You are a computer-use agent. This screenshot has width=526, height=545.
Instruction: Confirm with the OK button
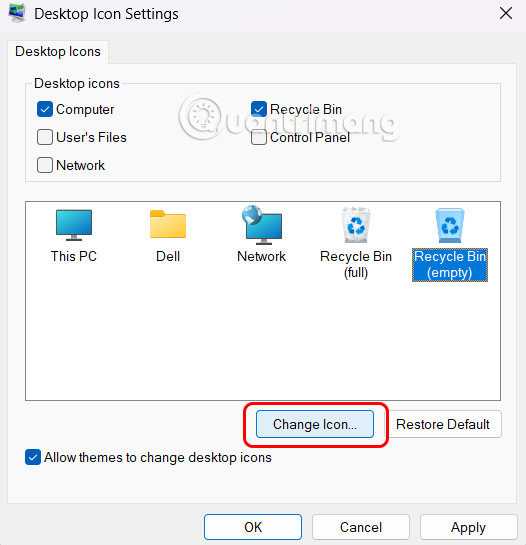pos(253,527)
